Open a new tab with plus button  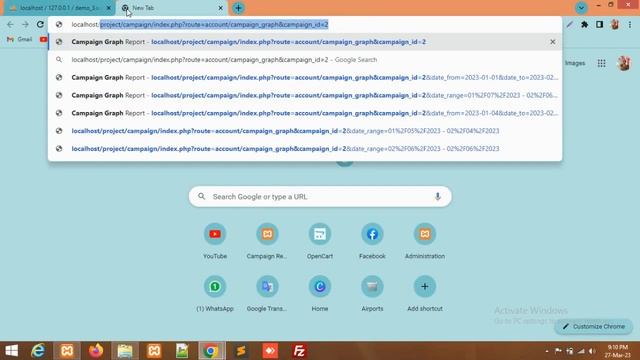tap(238, 8)
